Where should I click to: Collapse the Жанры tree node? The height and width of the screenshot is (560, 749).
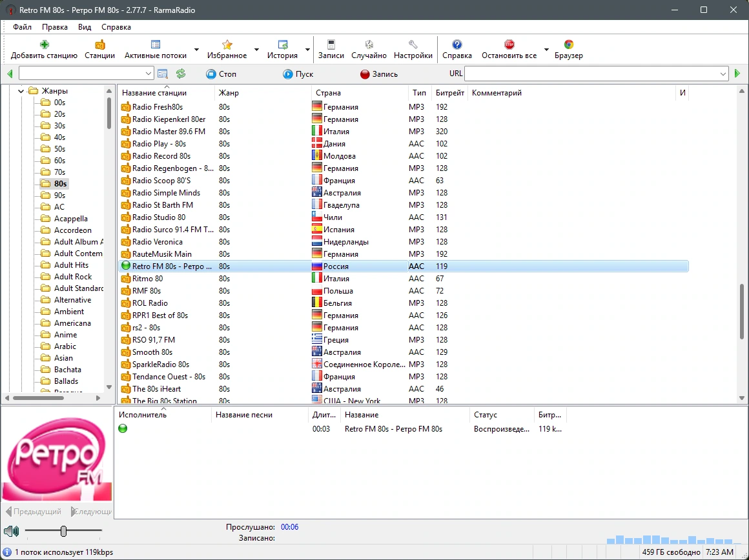pos(21,91)
